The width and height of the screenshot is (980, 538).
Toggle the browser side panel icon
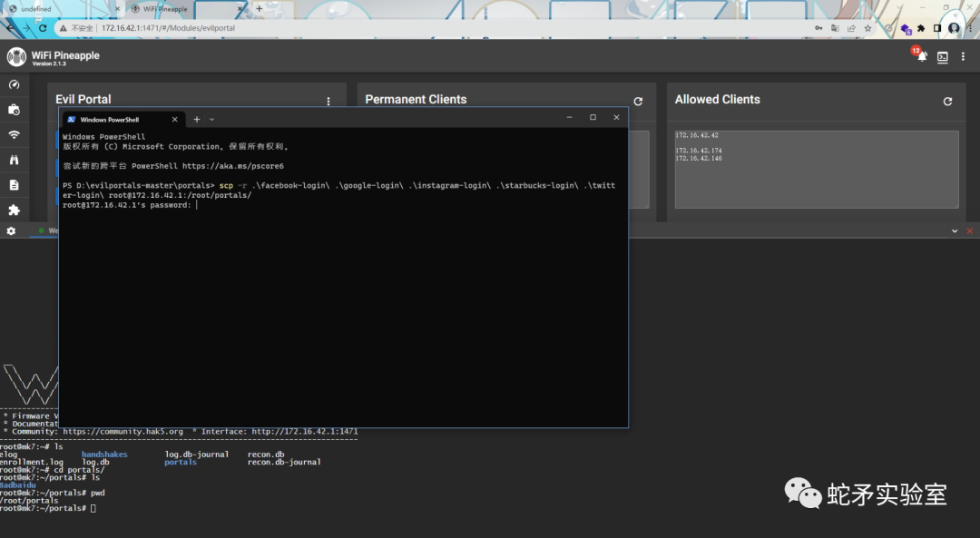point(937,28)
